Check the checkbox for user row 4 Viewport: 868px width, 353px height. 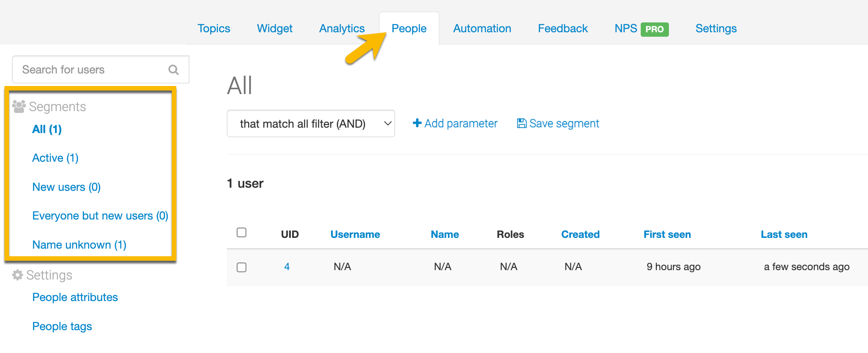(242, 267)
